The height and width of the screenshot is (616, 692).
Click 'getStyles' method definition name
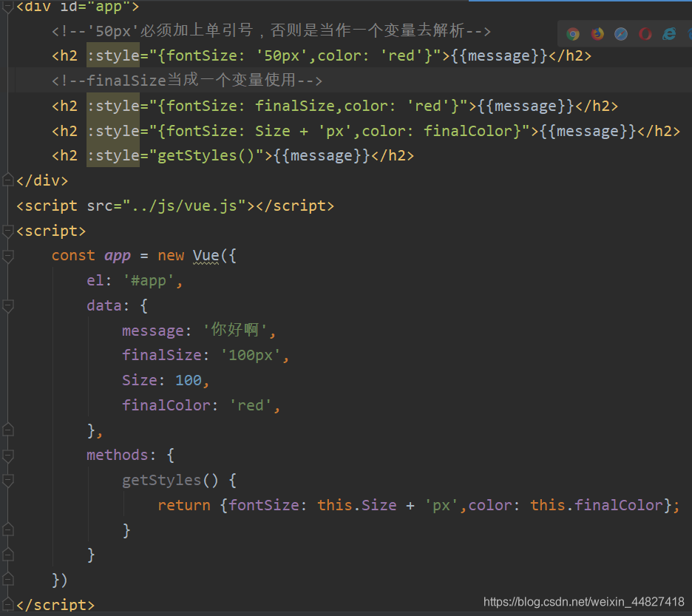pyautogui.click(x=161, y=481)
